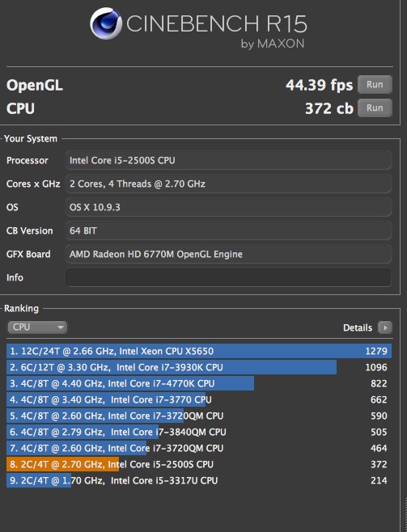407x532 pixels.
Task: Select the GFX Board AMD Radeon field
Action: (x=228, y=254)
